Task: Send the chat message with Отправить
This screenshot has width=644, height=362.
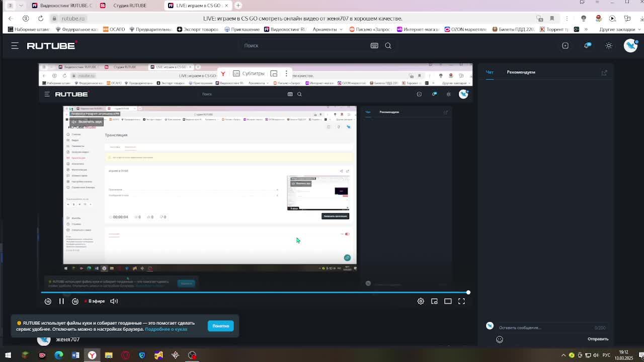Action: pyautogui.click(x=598, y=339)
